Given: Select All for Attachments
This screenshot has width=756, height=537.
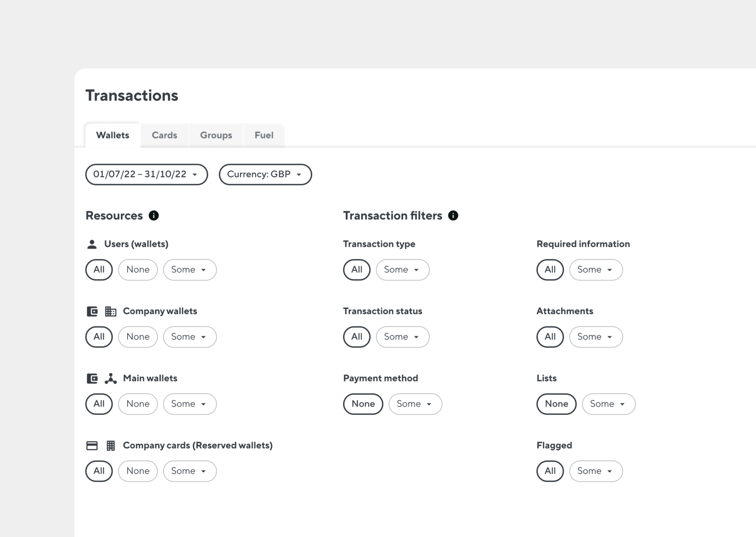Looking at the screenshot, I should coord(550,337).
